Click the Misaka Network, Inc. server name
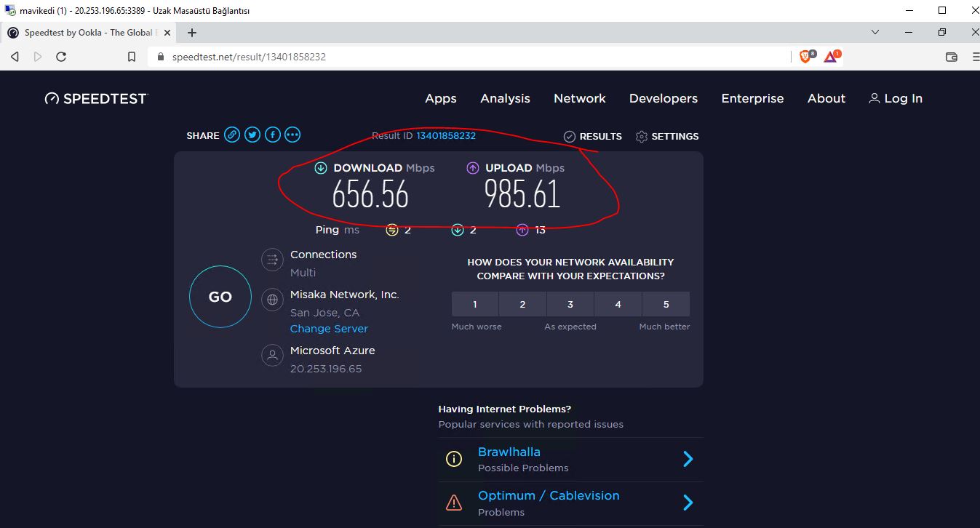The image size is (980, 528). 345,295
